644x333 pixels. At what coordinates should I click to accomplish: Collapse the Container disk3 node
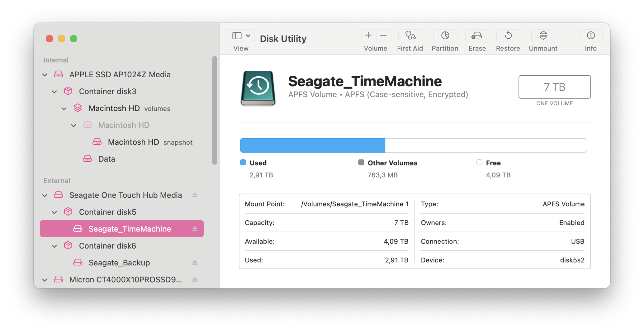pos(54,92)
